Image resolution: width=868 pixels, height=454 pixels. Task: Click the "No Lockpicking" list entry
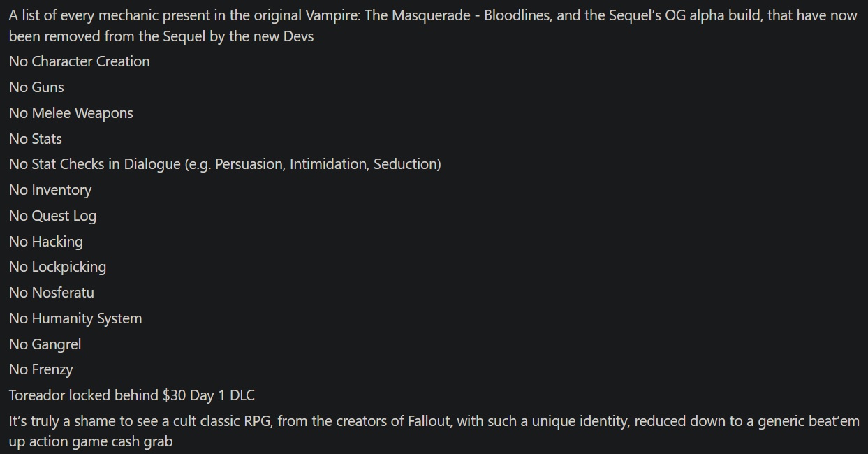(57, 267)
